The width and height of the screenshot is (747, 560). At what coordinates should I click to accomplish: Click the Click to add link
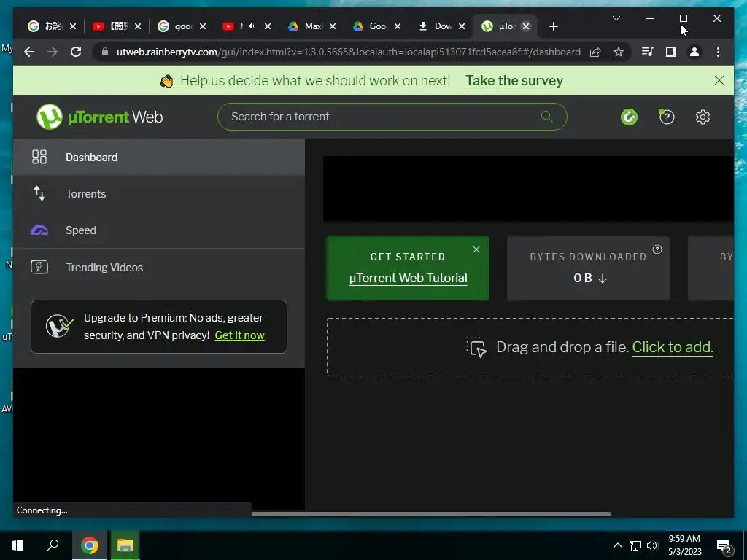pyautogui.click(x=672, y=347)
